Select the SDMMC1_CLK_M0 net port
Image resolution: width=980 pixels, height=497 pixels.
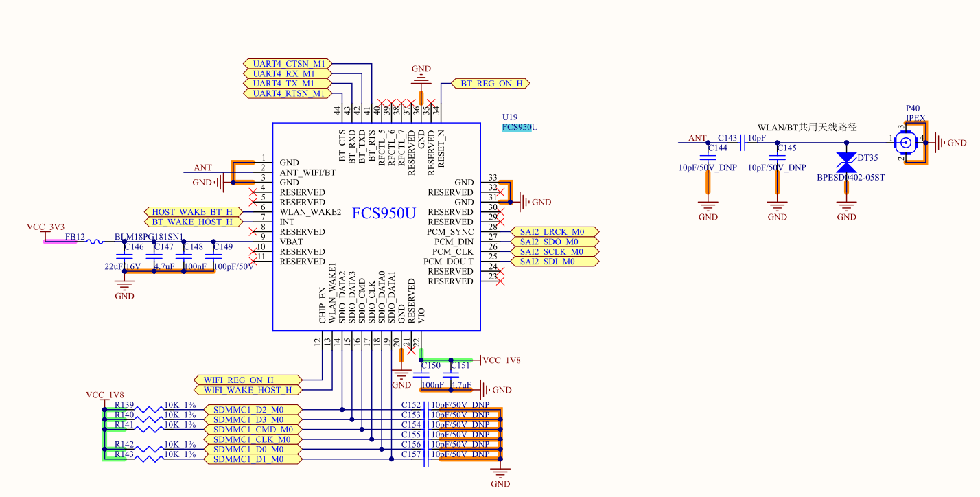coord(253,439)
